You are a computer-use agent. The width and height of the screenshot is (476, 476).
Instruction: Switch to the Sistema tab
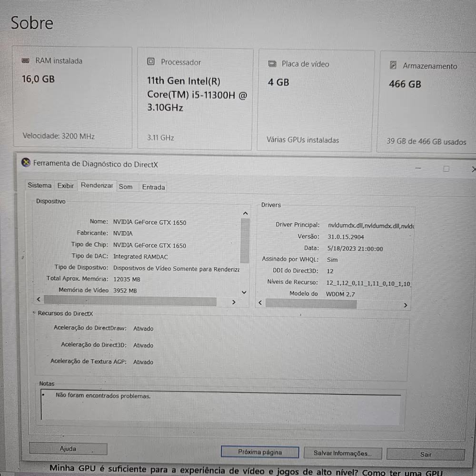pos(39,185)
